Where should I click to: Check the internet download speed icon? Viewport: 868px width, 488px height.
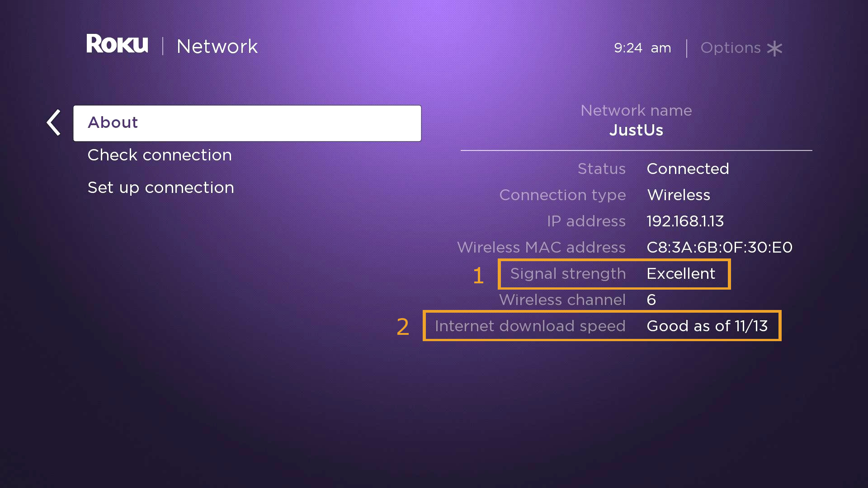(x=600, y=325)
